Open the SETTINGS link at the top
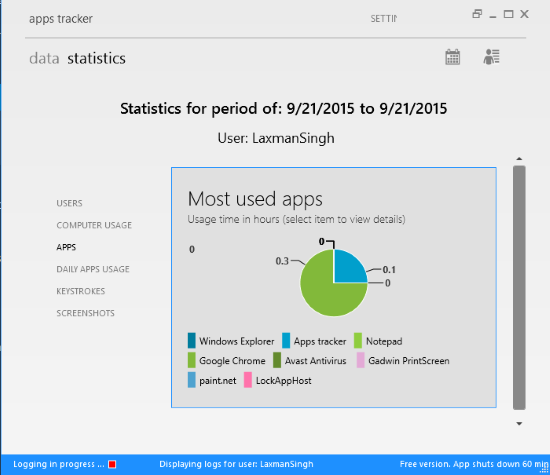The height and width of the screenshot is (475, 550). tap(384, 19)
